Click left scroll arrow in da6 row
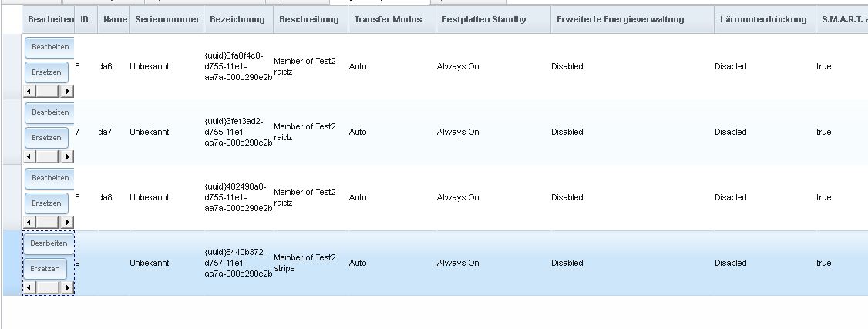The image size is (868, 329). [x=30, y=91]
